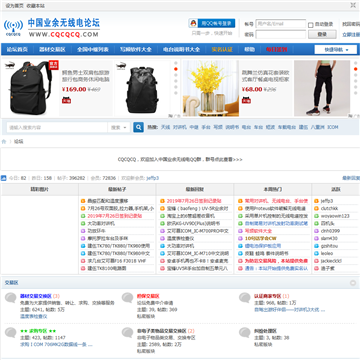Click the ICOM hot search keyword
The height and width of the screenshot is (360, 360).
[333, 127]
